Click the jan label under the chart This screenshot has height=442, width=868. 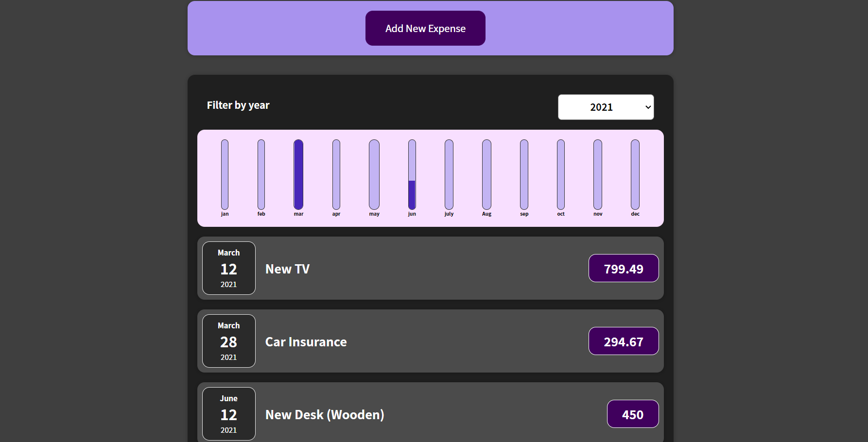(225, 214)
